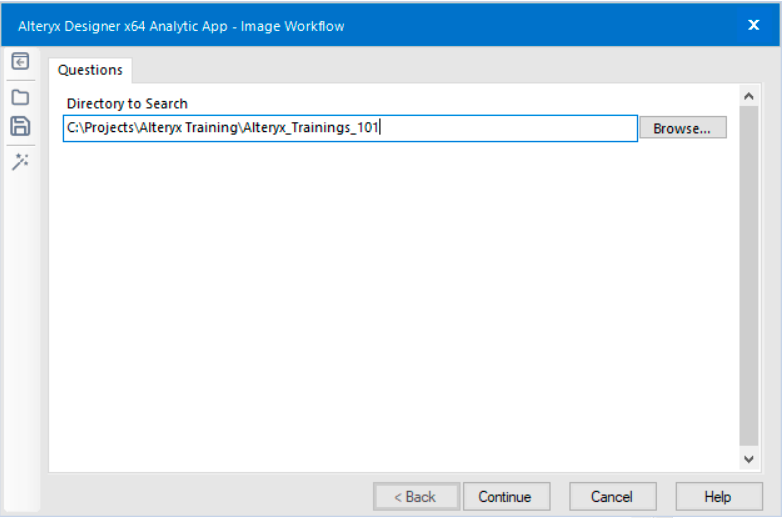The height and width of the screenshot is (518, 782).
Task: Click Continue to proceed
Action: (506, 497)
